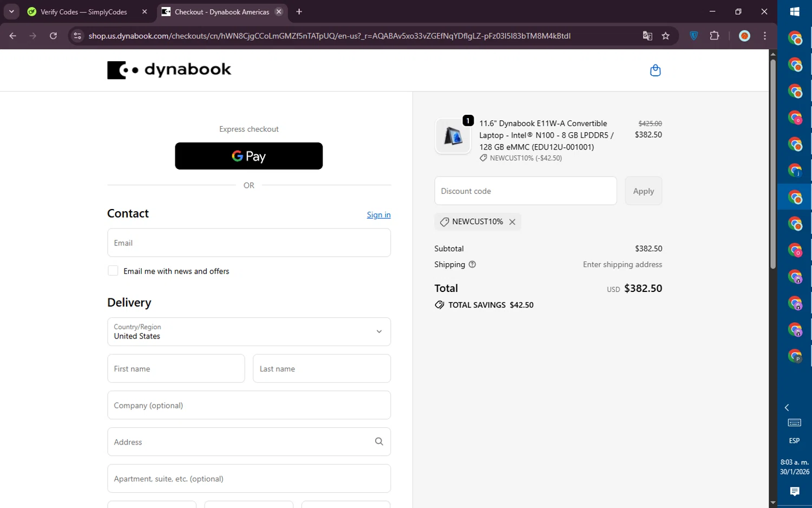Viewport: 812px width, 508px height.
Task: Go forward in browser history
Action: coord(33,36)
